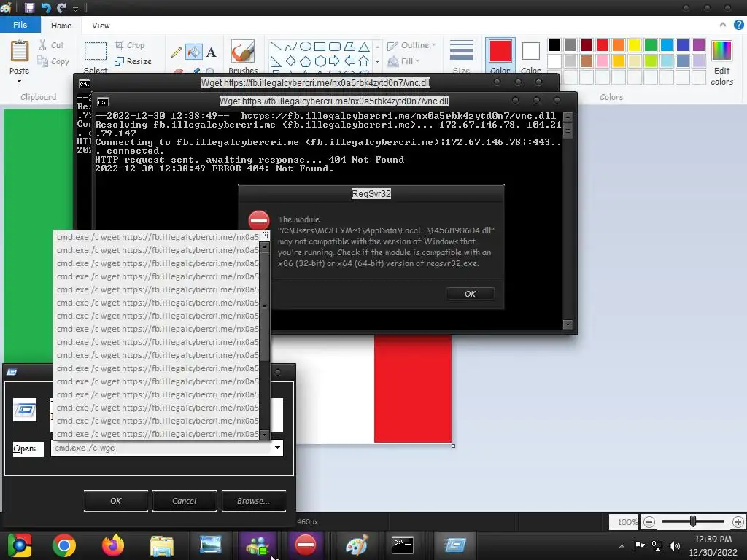This screenshot has width=747, height=560.
Task: Pick the Up arrow shape
Action: pos(364,61)
